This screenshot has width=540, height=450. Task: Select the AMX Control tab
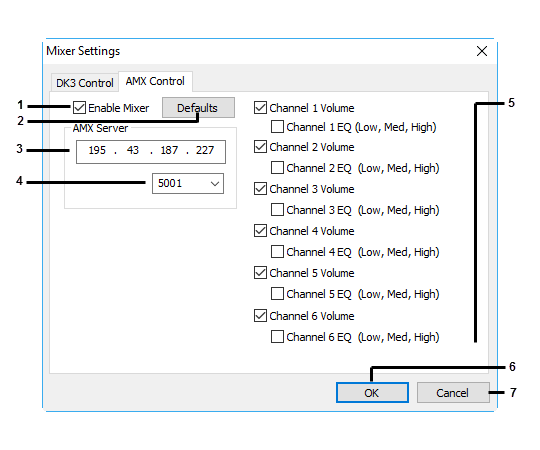click(x=155, y=81)
